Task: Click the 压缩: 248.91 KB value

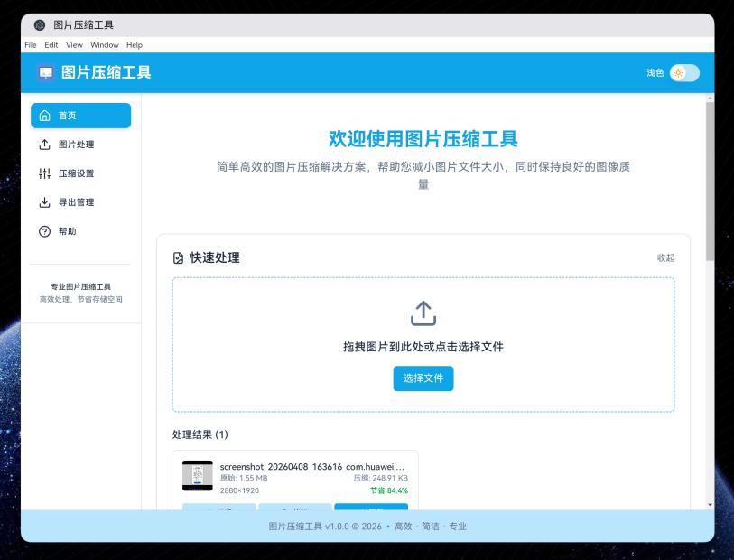Action: tap(381, 478)
